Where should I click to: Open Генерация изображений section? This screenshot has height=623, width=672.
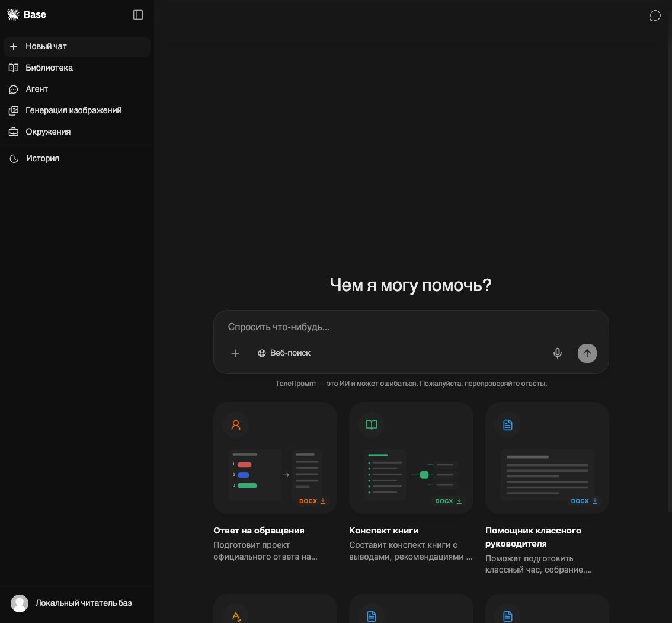pos(76,111)
